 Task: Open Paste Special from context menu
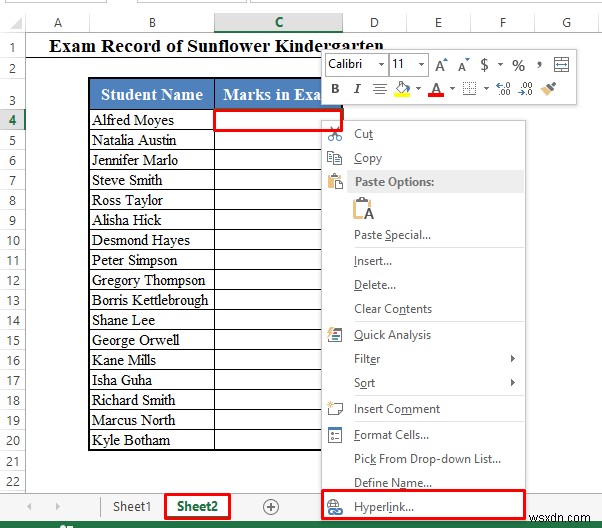pyautogui.click(x=423, y=235)
